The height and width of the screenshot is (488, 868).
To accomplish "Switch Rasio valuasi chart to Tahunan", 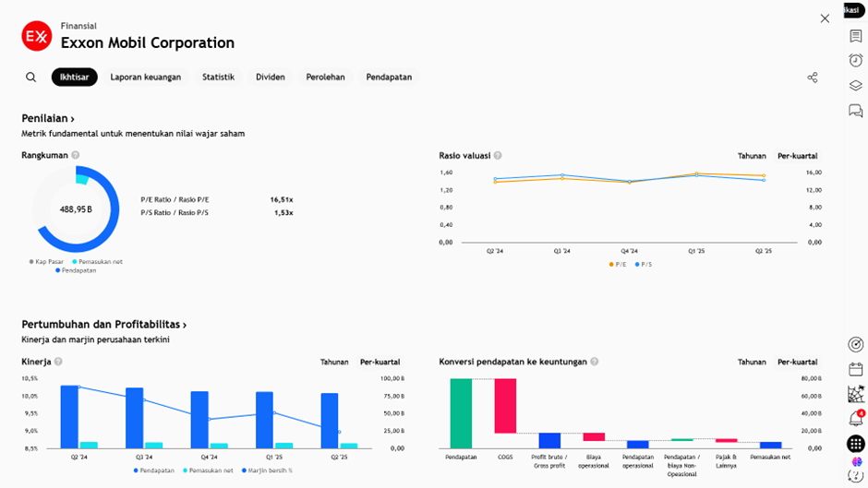I will (x=752, y=156).
